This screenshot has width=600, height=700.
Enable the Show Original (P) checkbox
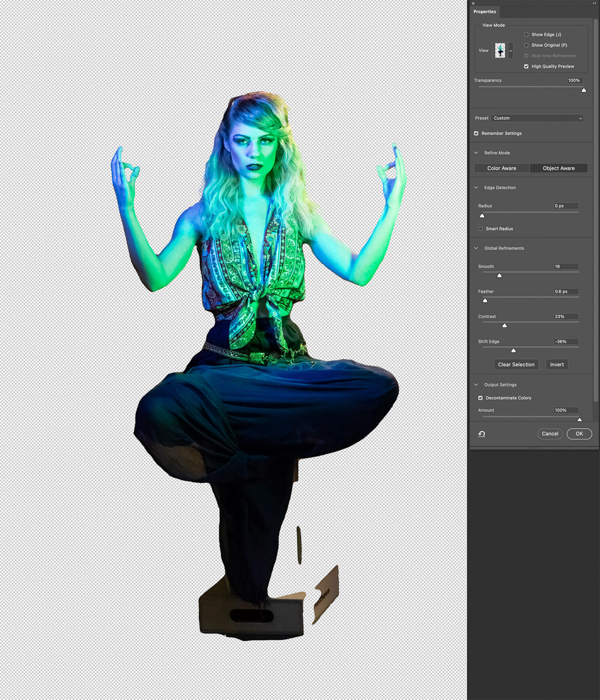(x=526, y=45)
